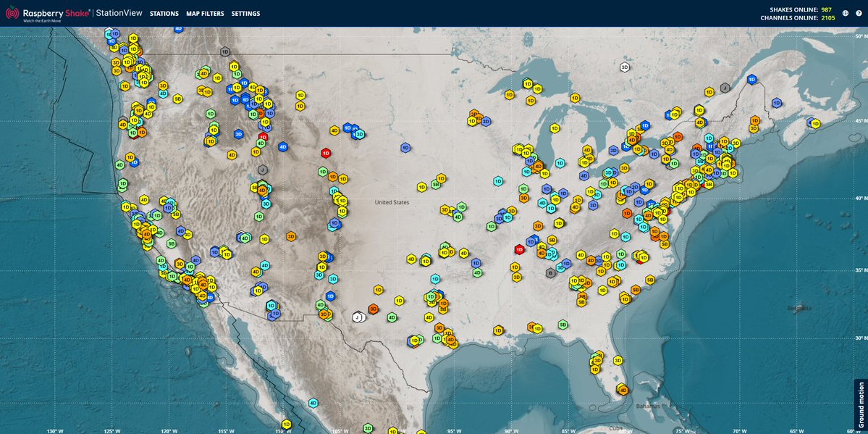This screenshot has width=868, height=434.
Task: Open the SETTINGS dropdown
Action: [245, 13]
